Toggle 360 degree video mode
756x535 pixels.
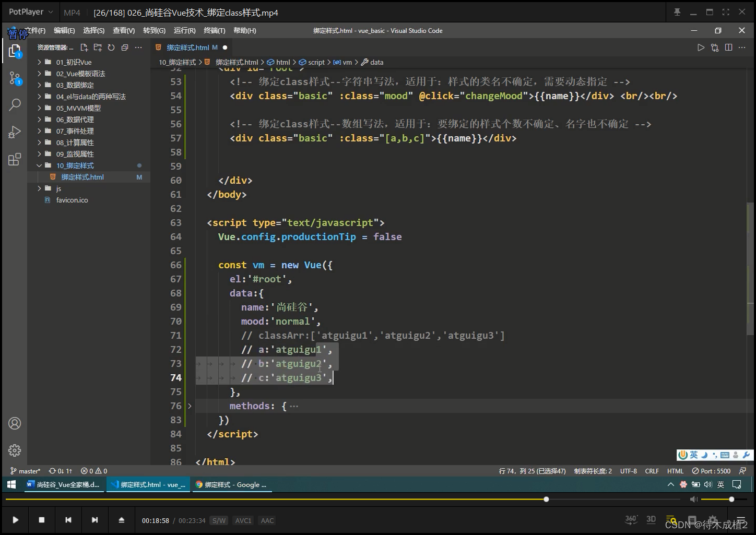tap(631, 519)
